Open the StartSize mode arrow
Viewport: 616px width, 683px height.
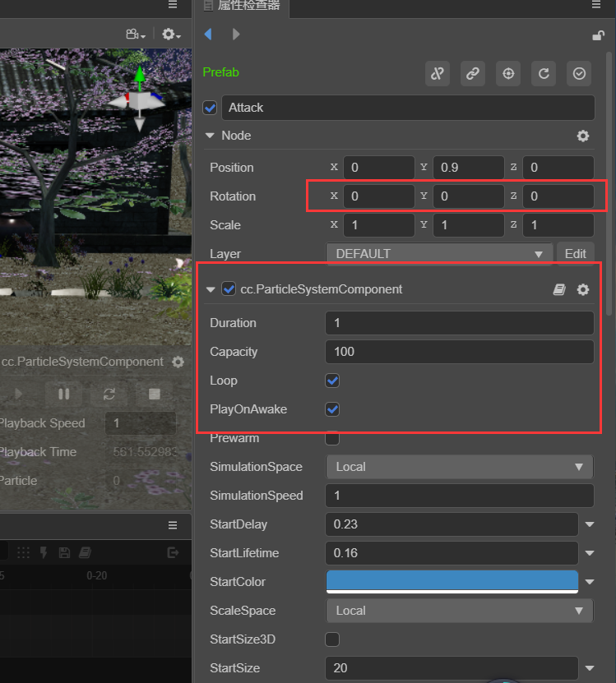(x=590, y=668)
